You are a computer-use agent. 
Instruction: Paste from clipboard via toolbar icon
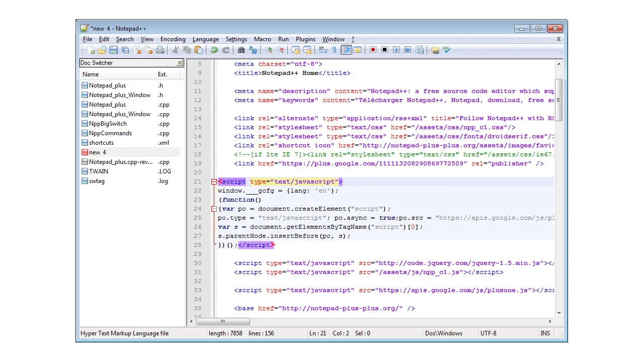[199, 50]
